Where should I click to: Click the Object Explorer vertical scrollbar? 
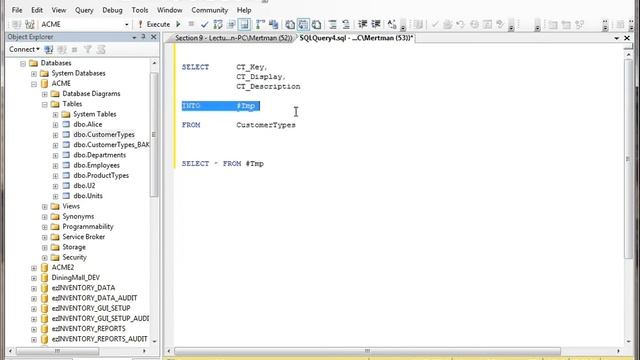click(154, 135)
